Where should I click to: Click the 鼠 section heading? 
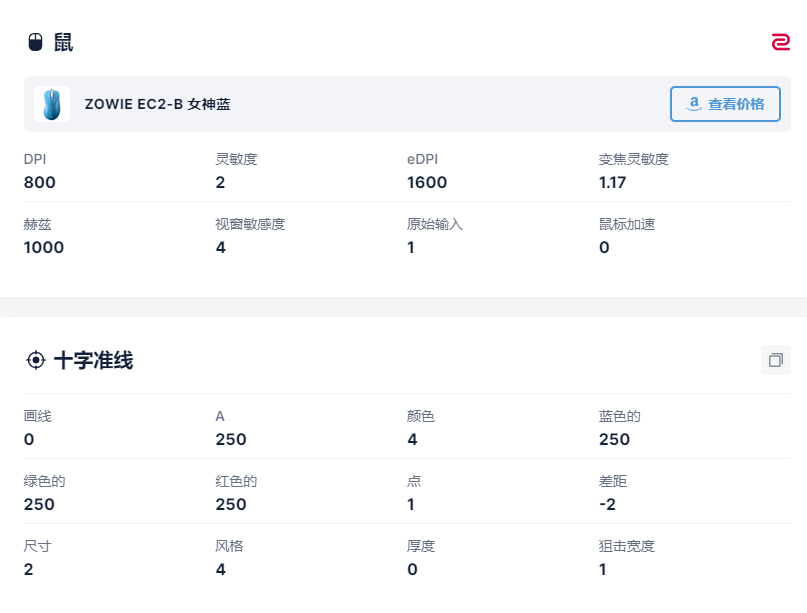(63, 42)
